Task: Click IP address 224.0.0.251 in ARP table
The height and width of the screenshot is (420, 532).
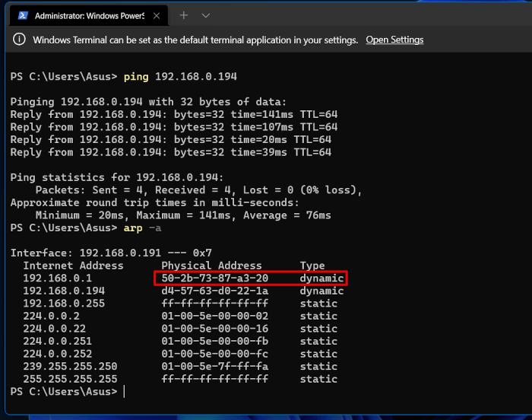Action: point(57,341)
